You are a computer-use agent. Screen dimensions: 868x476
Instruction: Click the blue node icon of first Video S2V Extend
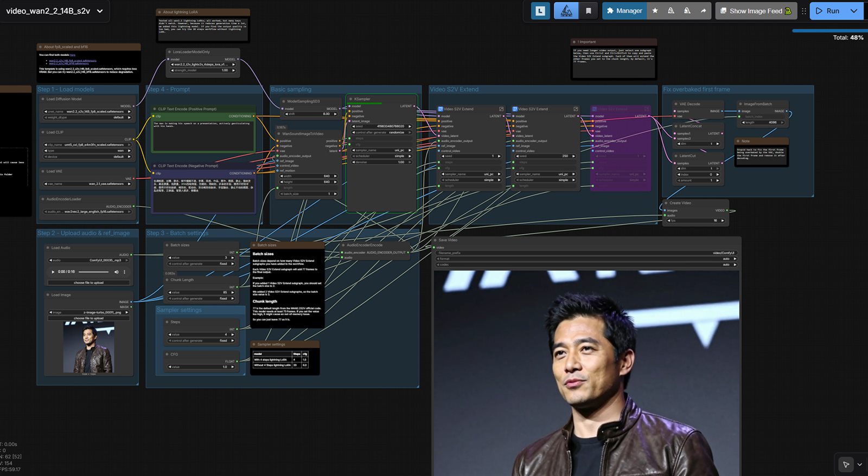441,109
